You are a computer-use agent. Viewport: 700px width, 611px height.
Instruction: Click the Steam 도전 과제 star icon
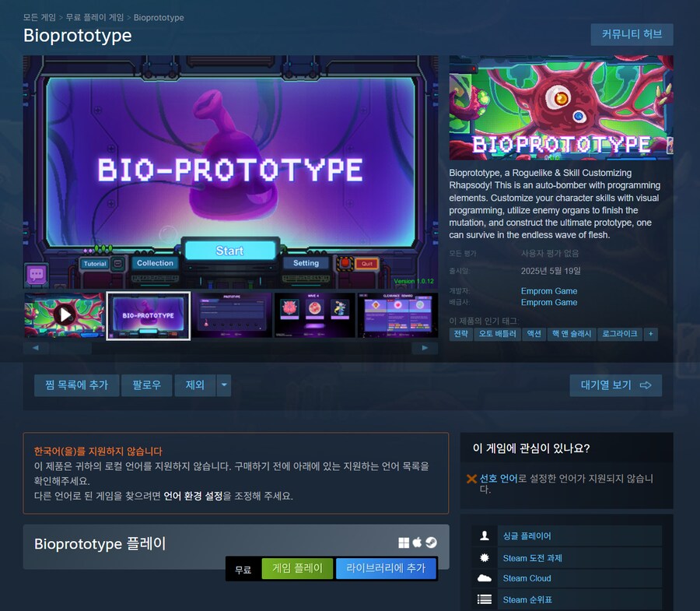tap(485, 557)
